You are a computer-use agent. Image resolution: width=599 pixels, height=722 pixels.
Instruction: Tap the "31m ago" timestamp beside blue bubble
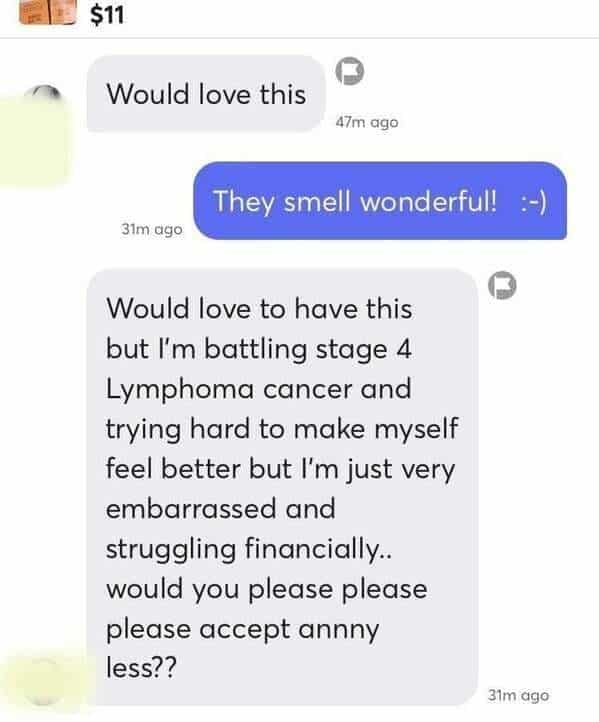coord(151,229)
